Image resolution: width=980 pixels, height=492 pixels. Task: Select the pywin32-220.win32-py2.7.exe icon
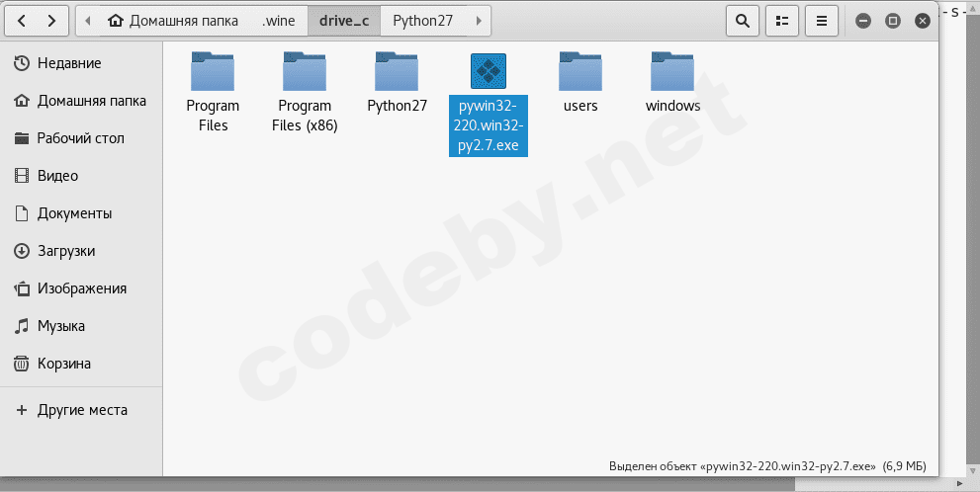pyautogui.click(x=489, y=71)
